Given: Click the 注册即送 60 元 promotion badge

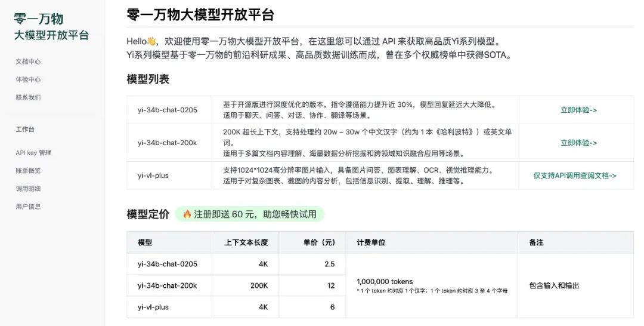Looking at the screenshot, I should (x=250, y=214).
